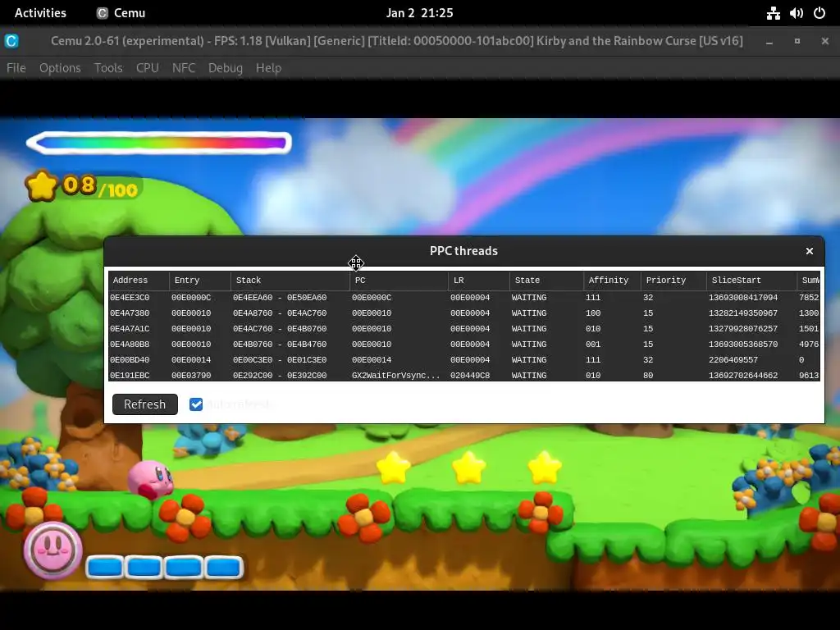The height and width of the screenshot is (630, 840).
Task: Sort by the SliceStart column header
Action: pyautogui.click(x=751, y=281)
